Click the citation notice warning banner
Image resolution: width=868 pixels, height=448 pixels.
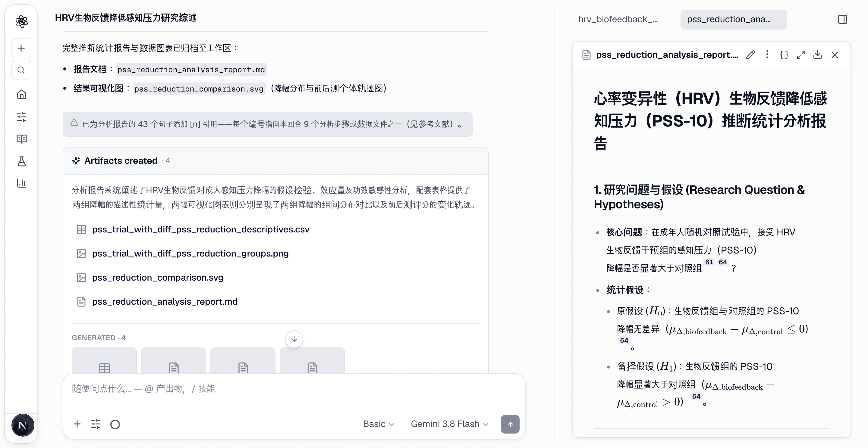pos(268,124)
